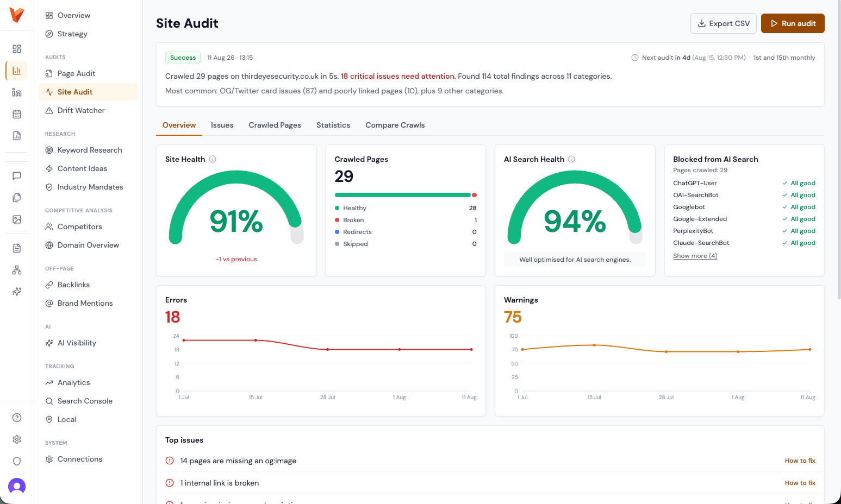The width and height of the screenshot is (841, 504).
Task: Click the 'Redirects' legend row
Action: click(x=406, y=232)
